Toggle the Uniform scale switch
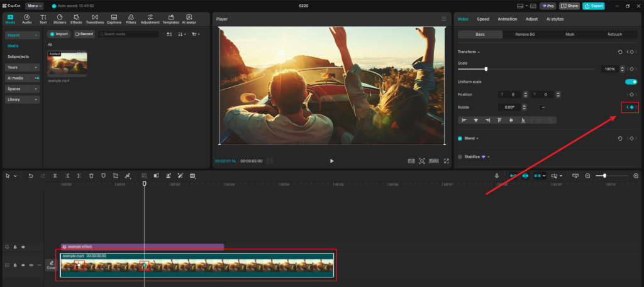The height and width of the screenshot is (287, 644). [x=631, y=82]
